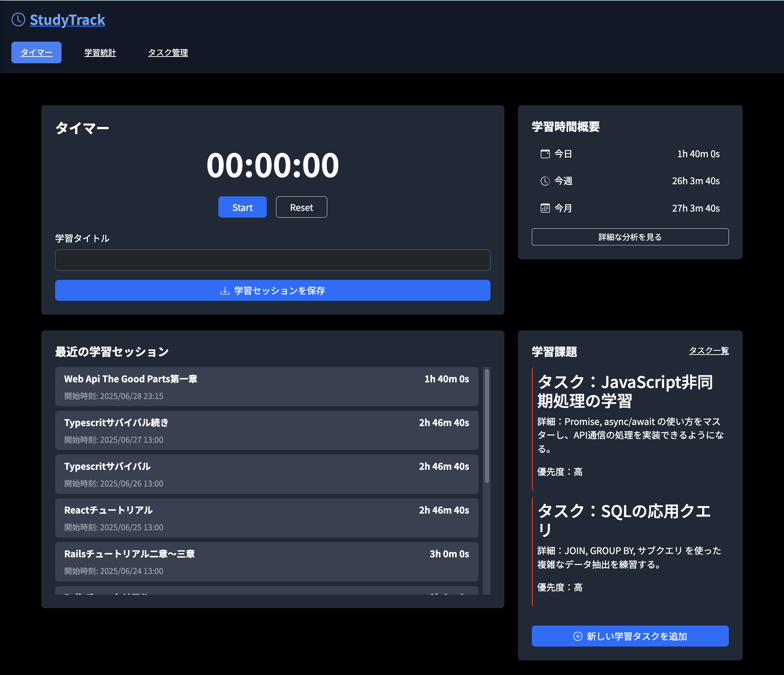The width and height of the screenshot is (784, 675).
Task: Open the タスク一覧 link
Action: coord(709,351)
